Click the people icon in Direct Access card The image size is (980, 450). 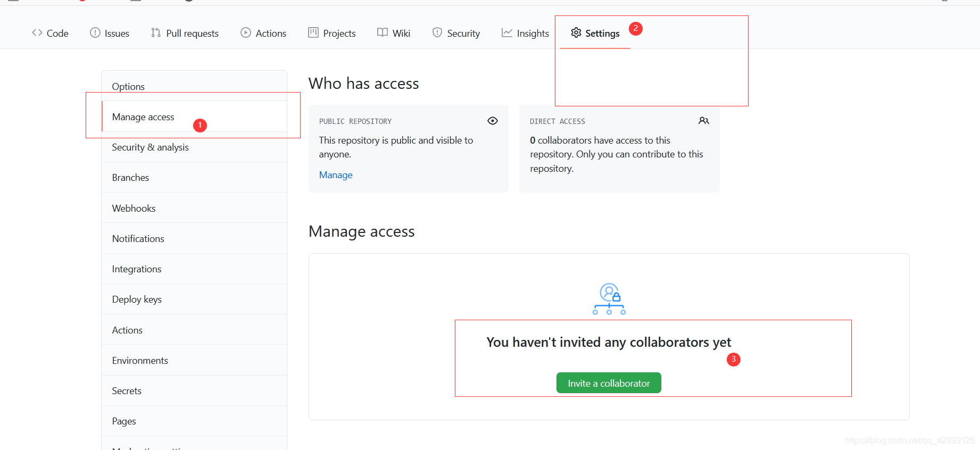click(704, 121)
